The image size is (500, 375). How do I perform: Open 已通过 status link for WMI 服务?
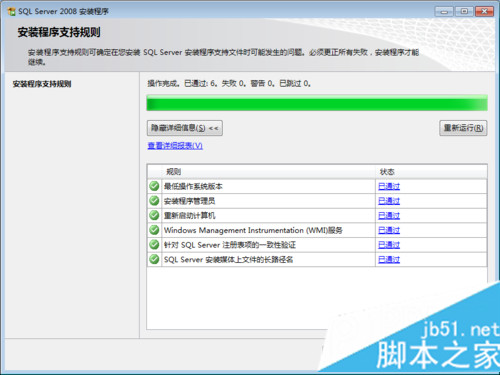[x=389, y=230]
